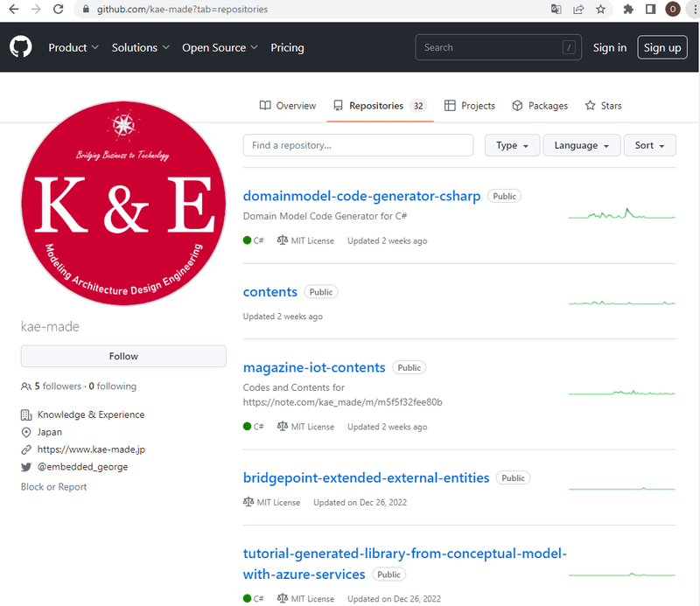
Task: Expand the Sort dropdown
Action: (650, 145)
